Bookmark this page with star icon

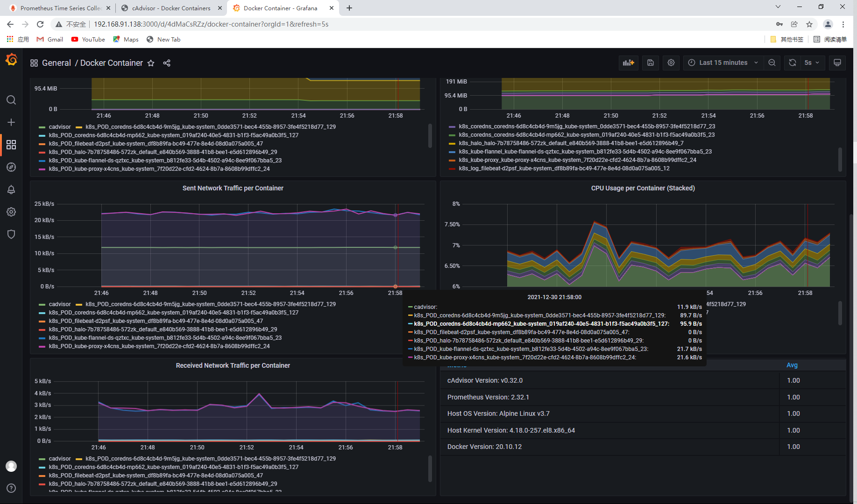coord(809,24)
